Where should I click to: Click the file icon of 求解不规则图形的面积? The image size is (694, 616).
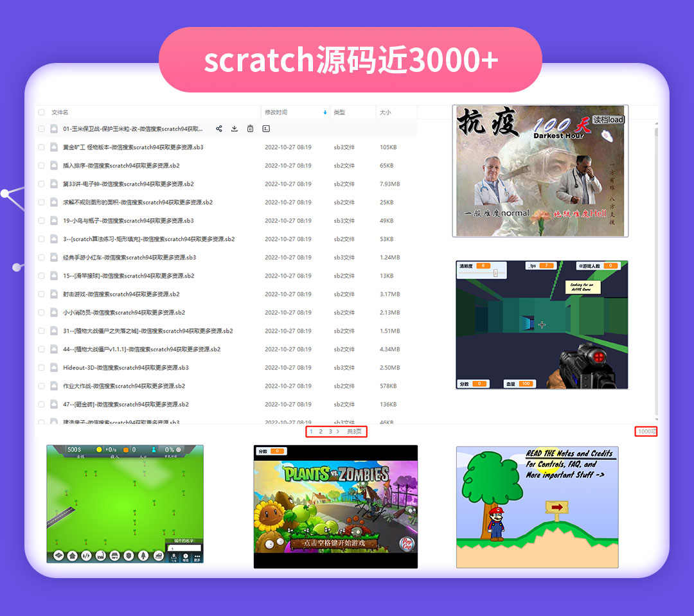pyautogui.click(x=54, y=202)
